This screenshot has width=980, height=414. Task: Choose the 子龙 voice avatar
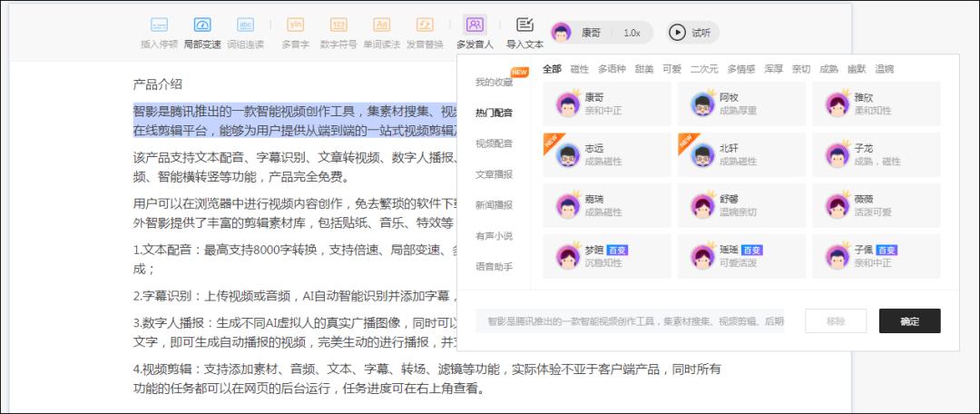[x=837, y=155]
